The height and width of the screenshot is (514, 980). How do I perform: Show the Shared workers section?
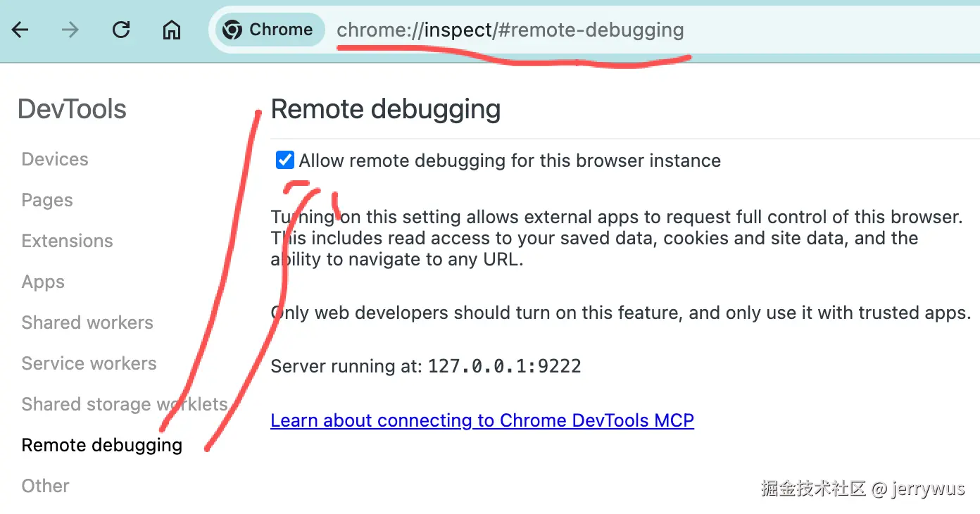click(87, 322)
